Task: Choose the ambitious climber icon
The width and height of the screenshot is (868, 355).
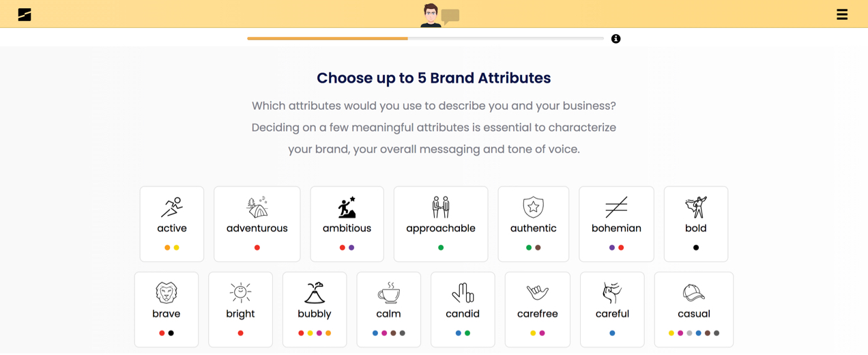Action: (x=347, y=207)
